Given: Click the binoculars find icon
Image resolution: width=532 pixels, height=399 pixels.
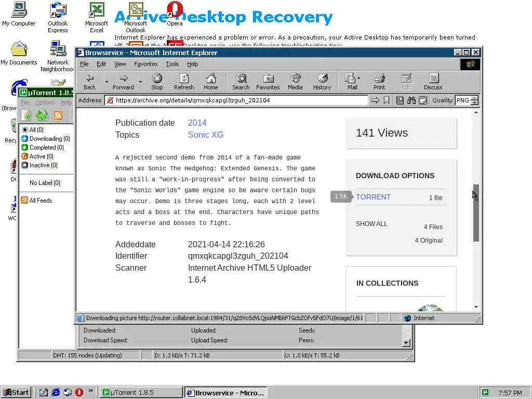Looking at the screenshot, I should coord(411,100).
